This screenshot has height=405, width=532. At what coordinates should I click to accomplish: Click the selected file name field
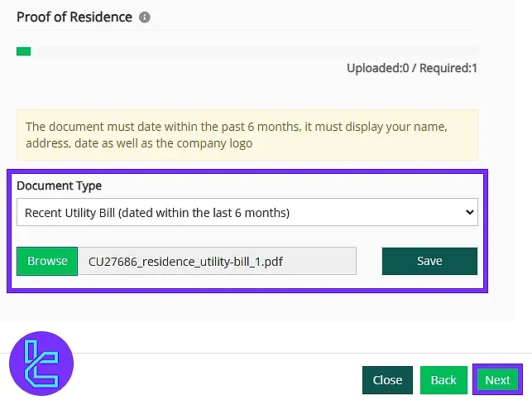[217, 261]
